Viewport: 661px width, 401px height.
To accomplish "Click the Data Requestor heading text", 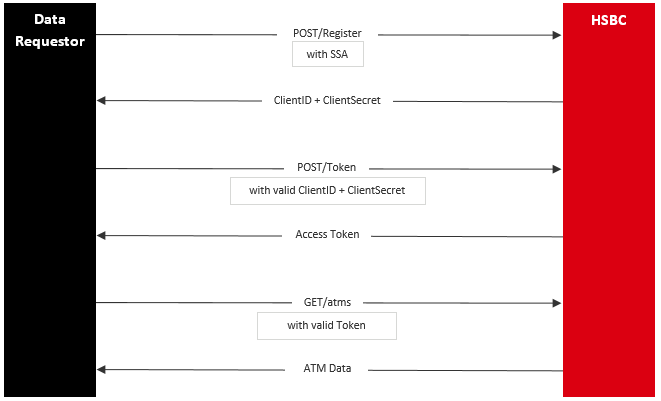I will [50, 30].
